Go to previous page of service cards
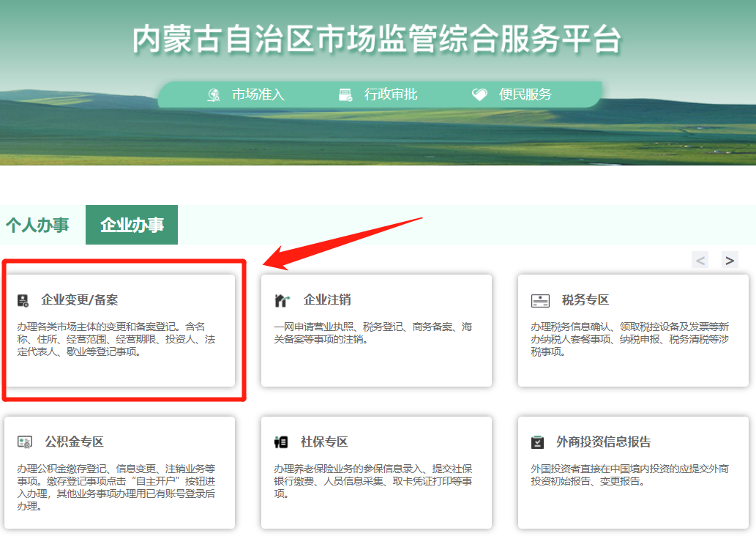Image resolution: width=756 pixels, height=536 pixels. coord(700,261)
